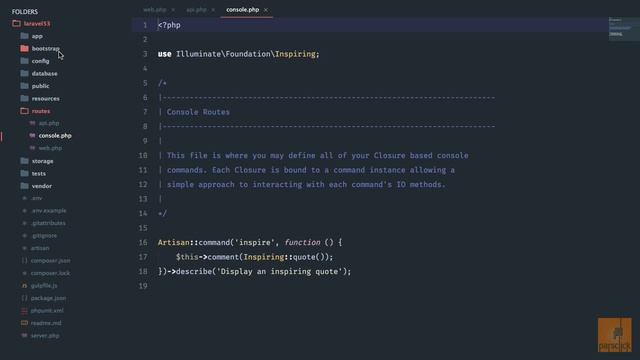Screen dimensions: 640x360
Task: Click line number 3 in the gutter
Action: coord(145,54)
